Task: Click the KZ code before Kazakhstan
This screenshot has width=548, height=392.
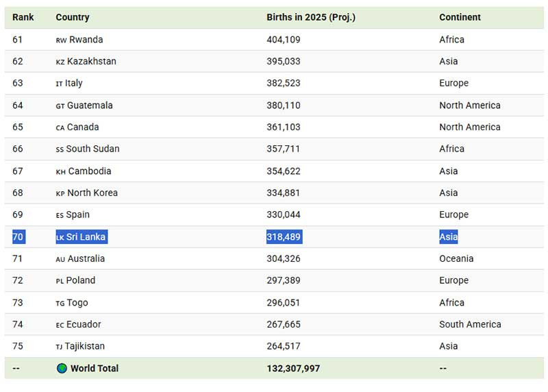Action: click(60, 62)
